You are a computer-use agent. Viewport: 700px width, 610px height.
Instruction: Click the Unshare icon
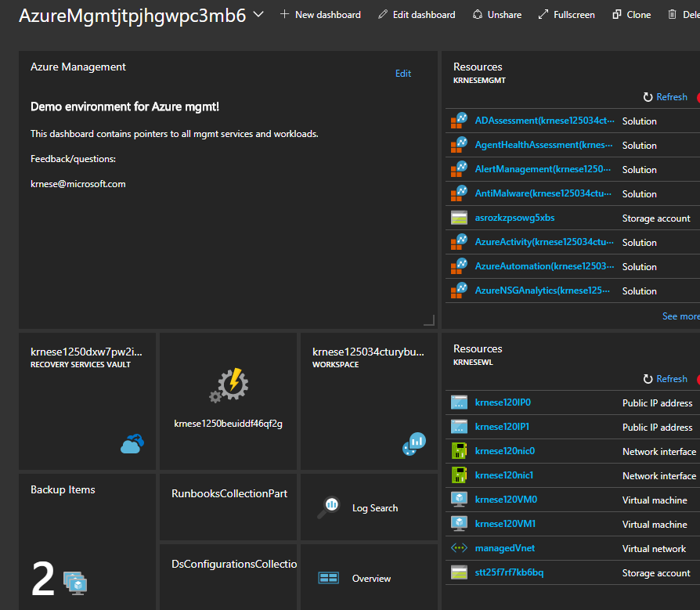[x=477, y=15]
